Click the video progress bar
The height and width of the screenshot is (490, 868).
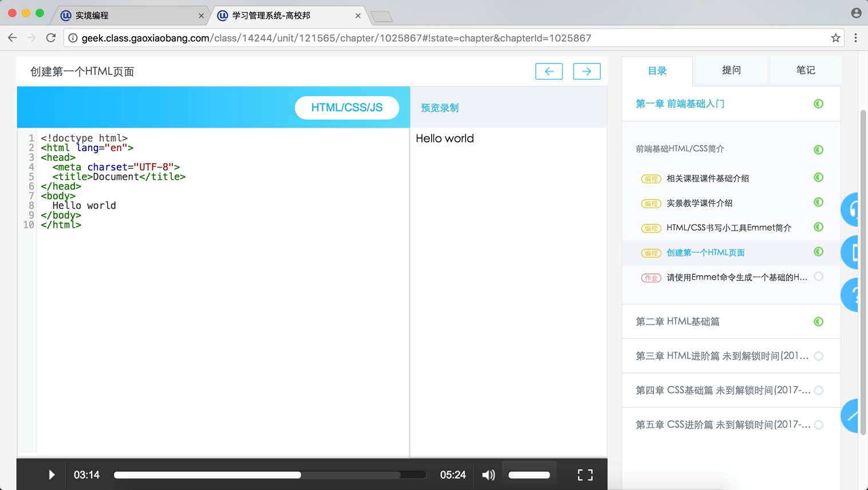(270, 475)
